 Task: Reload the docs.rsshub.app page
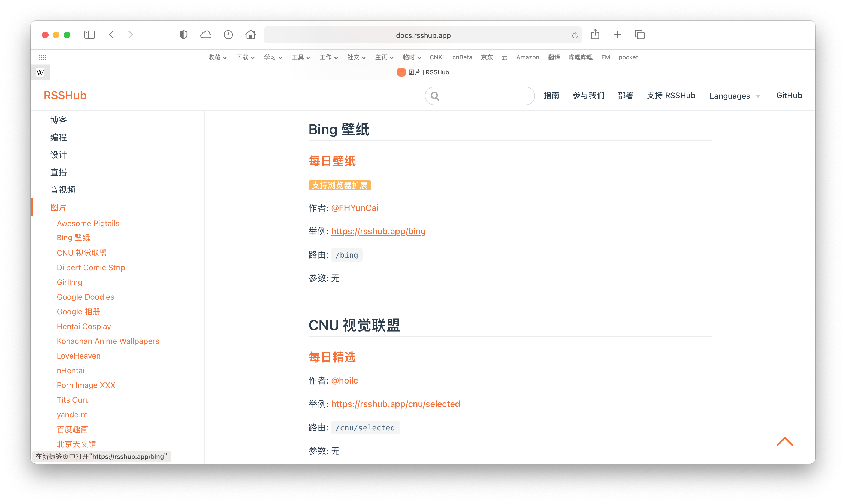point(575,35)
